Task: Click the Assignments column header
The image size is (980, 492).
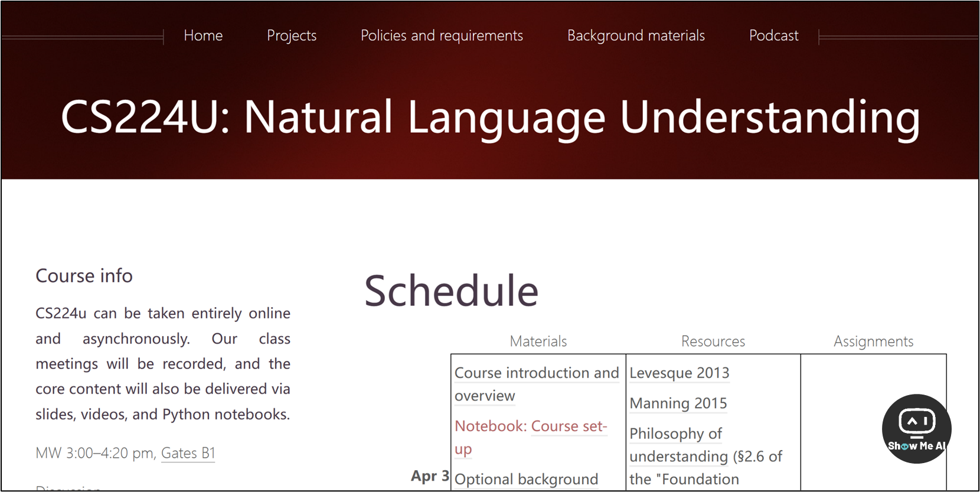Action: (x=873, y=341)
